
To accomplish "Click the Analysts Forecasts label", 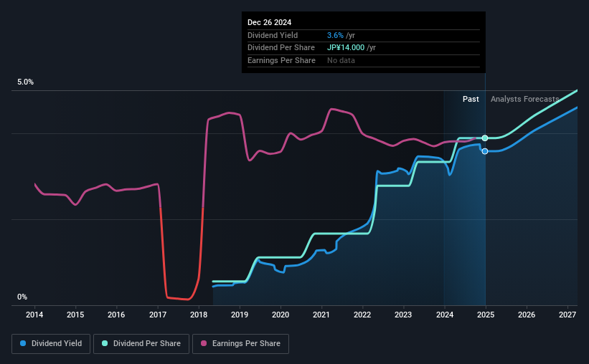I will (x=524, y=99).
